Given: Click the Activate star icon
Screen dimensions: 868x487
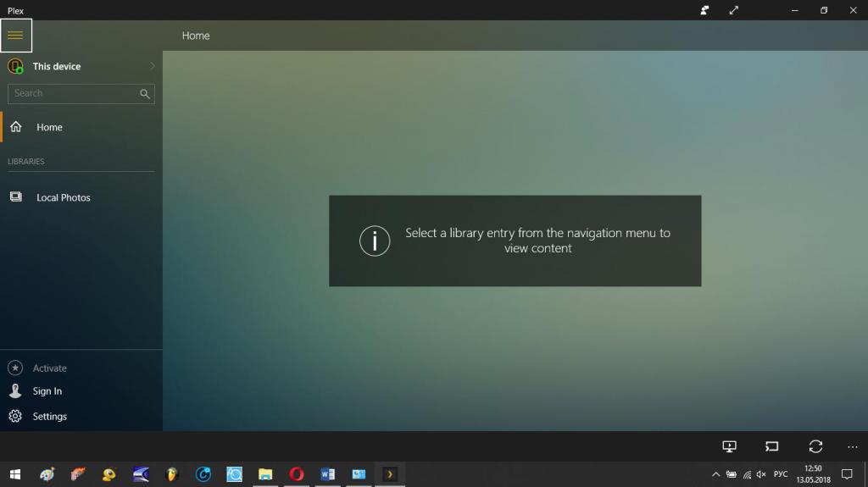Looking at the screenshot, I should (x=15, y=368).
